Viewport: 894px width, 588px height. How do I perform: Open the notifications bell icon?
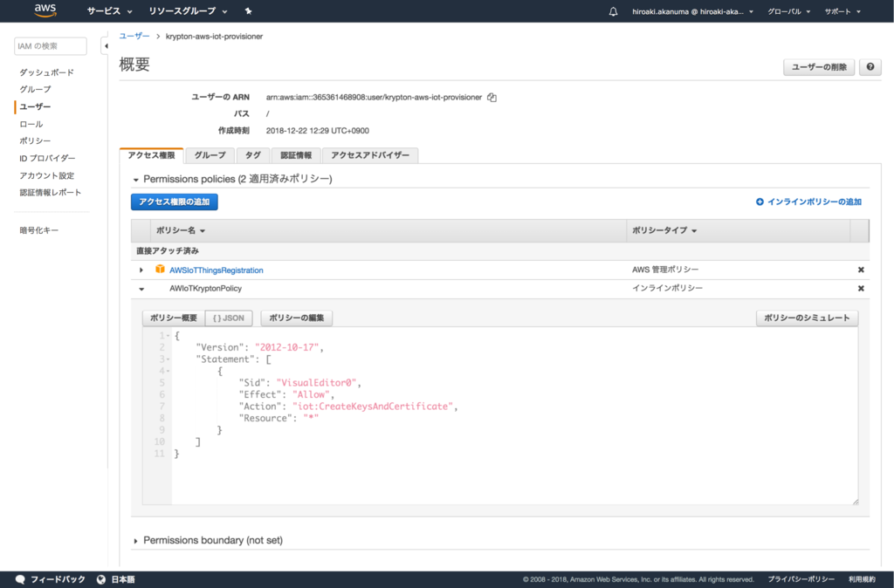click(x=613, y=11)
